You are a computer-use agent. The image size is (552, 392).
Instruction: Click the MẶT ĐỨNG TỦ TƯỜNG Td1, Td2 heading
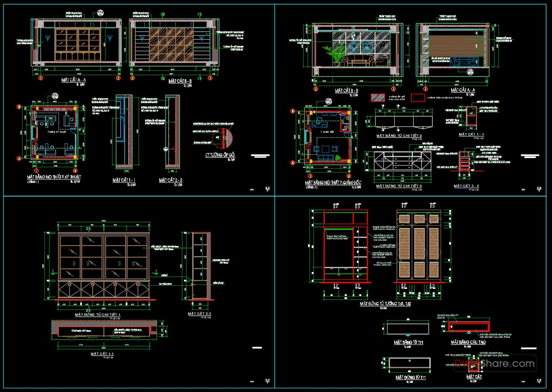[385, 303]
